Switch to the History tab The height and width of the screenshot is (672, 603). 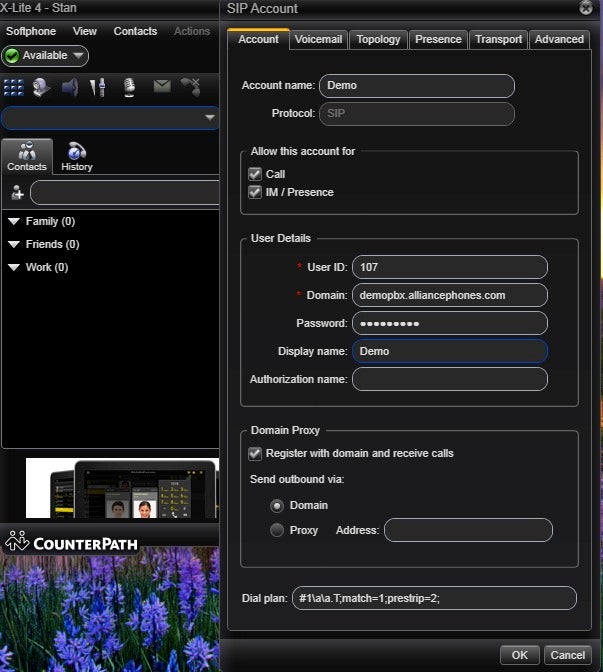pos(77,156)
